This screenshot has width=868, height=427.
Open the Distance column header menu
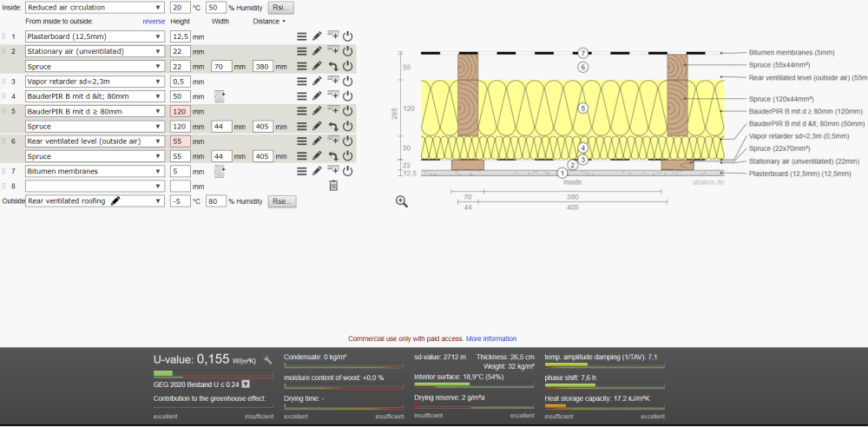[269, 22]
